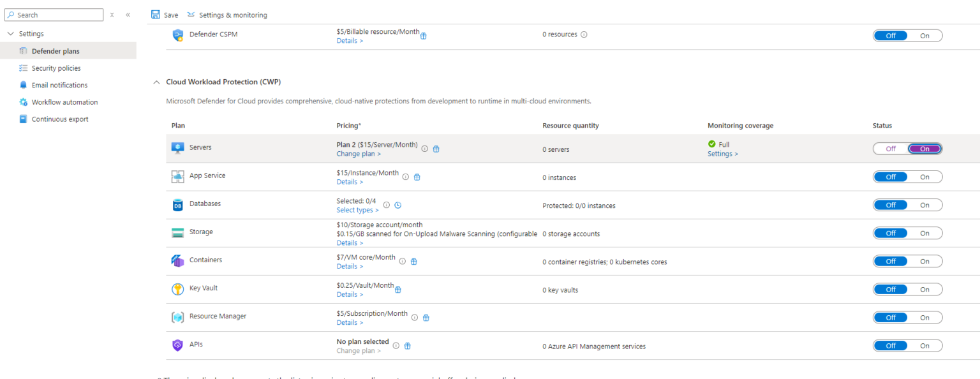The height and width of the screenshot is (379, 980).
Task: Turn on the App Service plan toggle
Action: coord(924,177)
